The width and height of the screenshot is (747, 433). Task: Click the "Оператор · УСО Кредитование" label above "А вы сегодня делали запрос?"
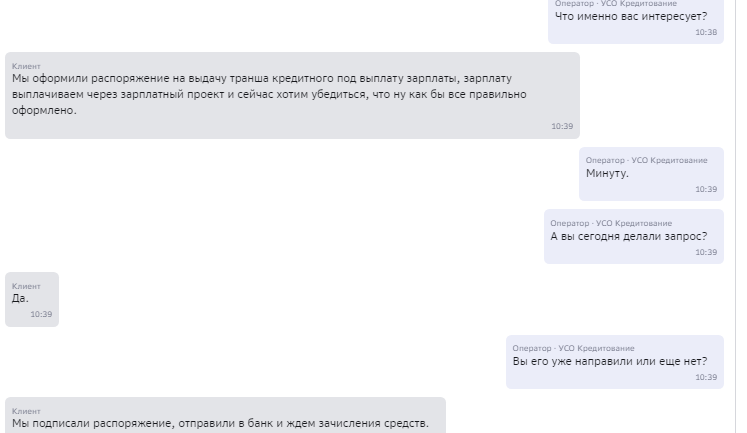(x=611, y=223)
